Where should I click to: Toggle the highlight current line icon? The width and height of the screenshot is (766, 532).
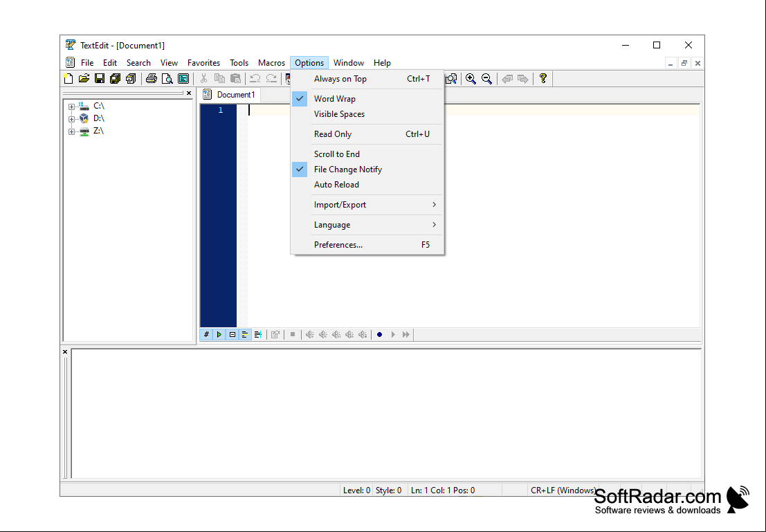click(x=245, y=335)
